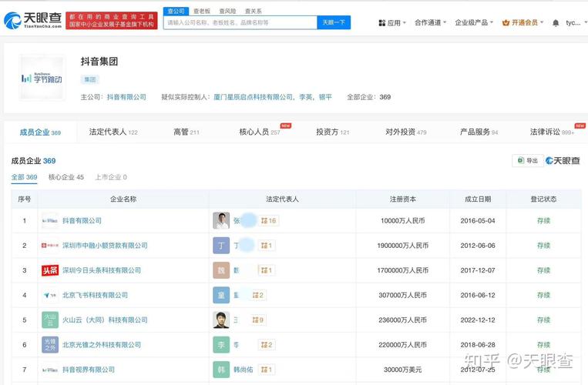Viewport: 588px width, 385px height.
Task: Click the company-count badge 16 in row 1
Action: pos(268,220)
